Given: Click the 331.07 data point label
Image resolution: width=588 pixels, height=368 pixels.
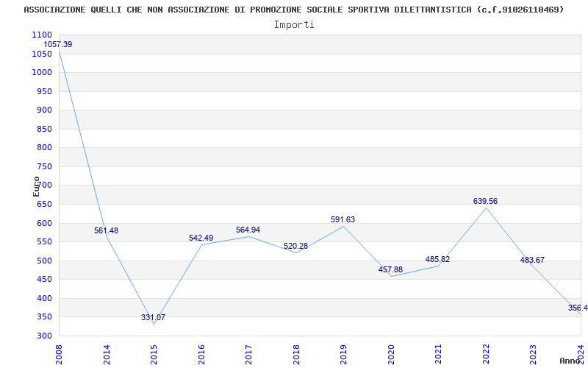Looking at the screenshot, I should click(153, 317).
